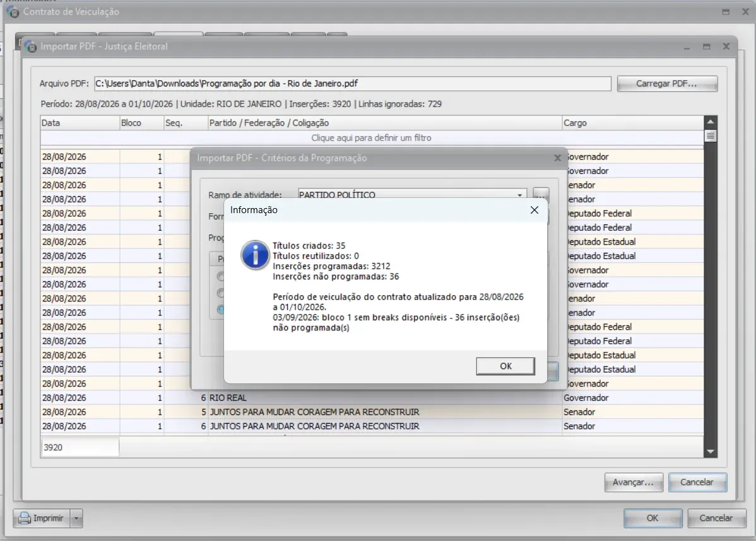This screenshot has width=756, height=541.
Task: Click OK in the Informação dialog
Action: click(x=505, y=366)
